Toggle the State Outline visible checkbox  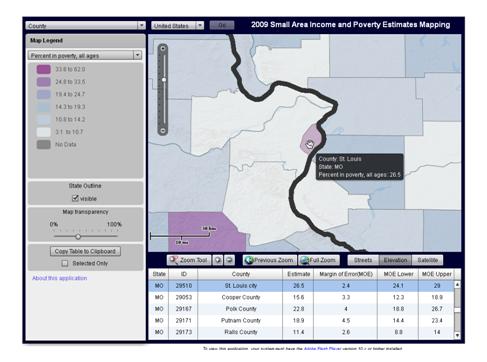[75, 198]
